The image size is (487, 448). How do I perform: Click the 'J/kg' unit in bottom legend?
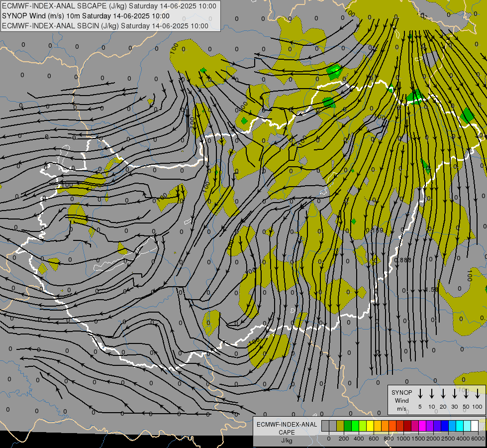click(x=287, y=440)
